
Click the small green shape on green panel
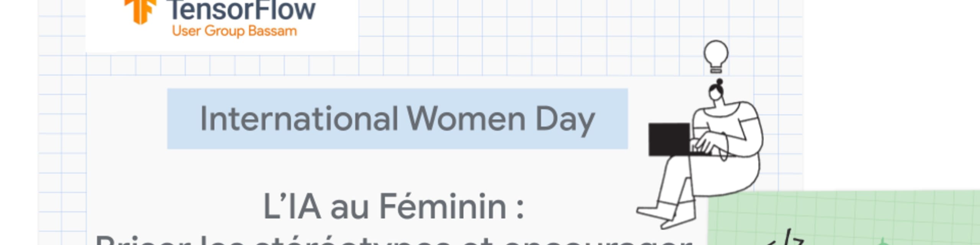click(x=882, y=242)
